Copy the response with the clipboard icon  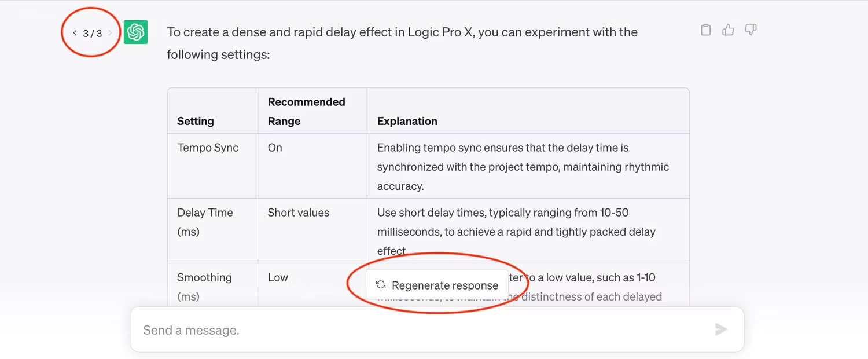tap(705, 30)
